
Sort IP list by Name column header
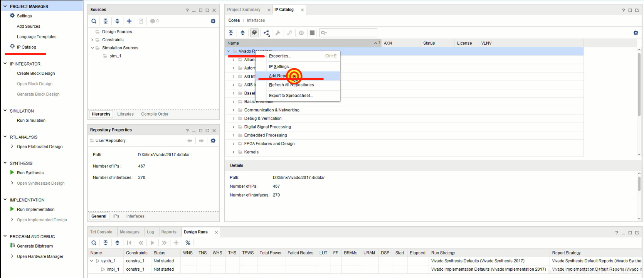[x=303, y=43]
